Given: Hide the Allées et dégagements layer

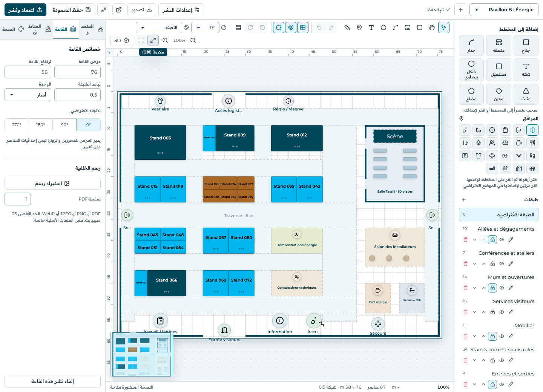Looking at the screenshot, I should click(x=502, y=240).
